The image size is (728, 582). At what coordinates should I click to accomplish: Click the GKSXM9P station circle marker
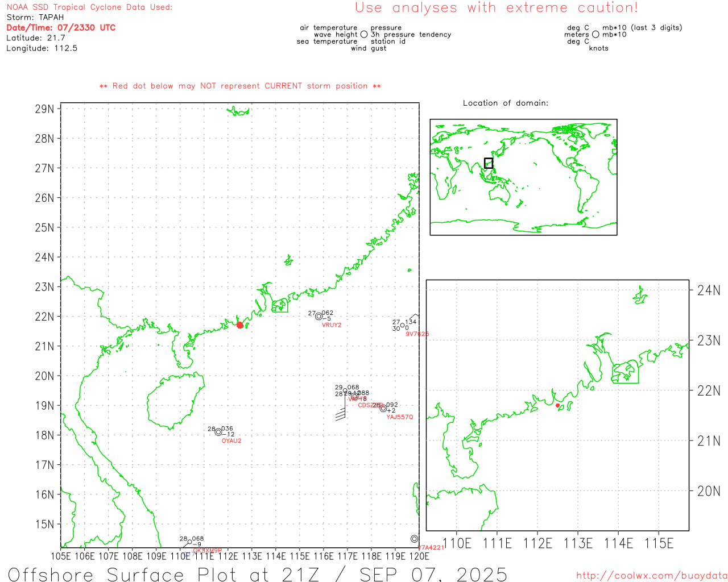(190, 542)
